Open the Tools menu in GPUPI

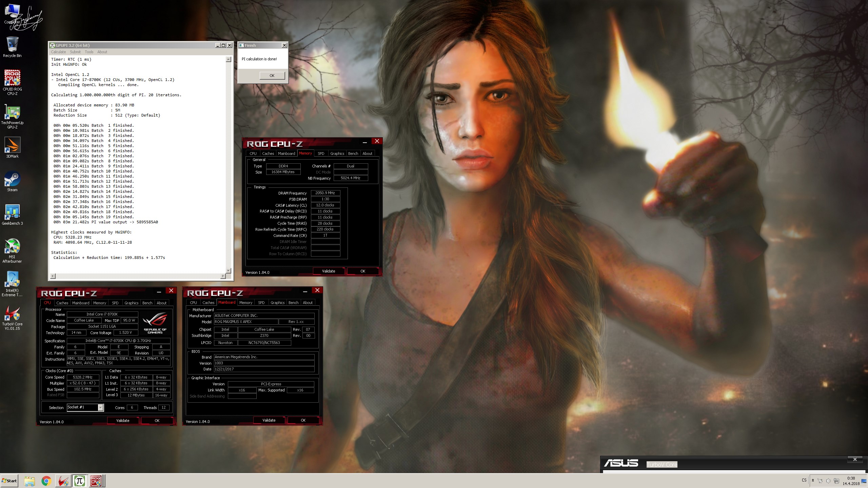(89, 52)
